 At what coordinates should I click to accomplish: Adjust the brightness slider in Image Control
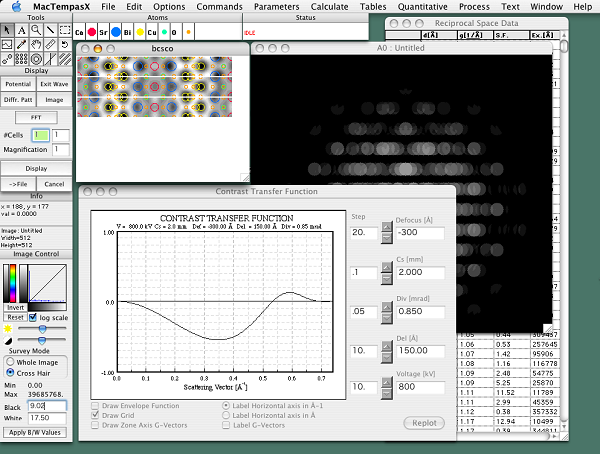pos(42,327)
